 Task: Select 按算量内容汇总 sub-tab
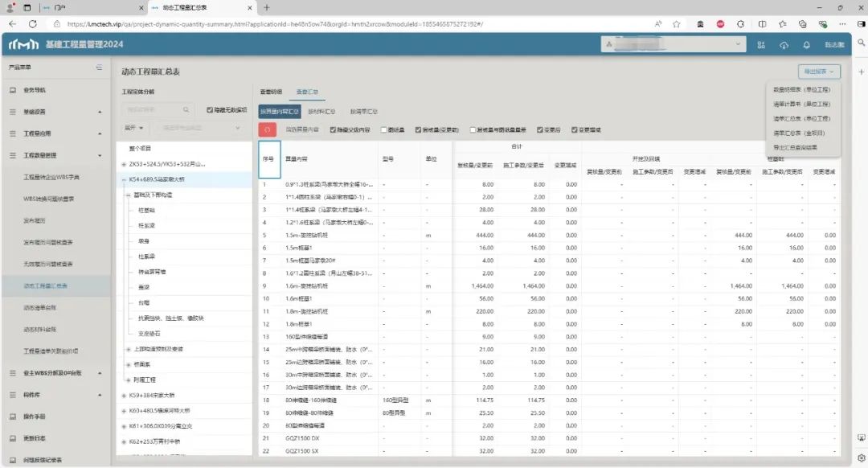pos(280,111)
